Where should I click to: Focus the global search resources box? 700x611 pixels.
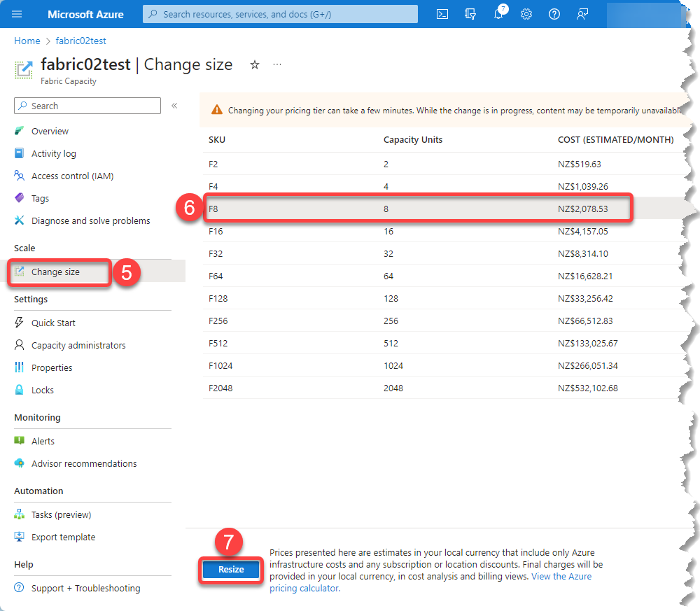[x=281, y=14]
